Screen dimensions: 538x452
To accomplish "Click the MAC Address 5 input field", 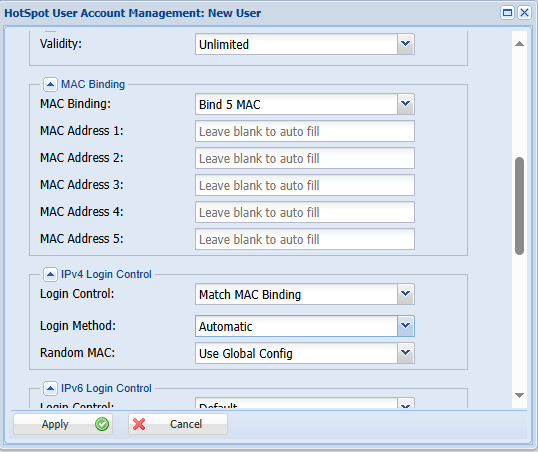I will pos(305,239).
